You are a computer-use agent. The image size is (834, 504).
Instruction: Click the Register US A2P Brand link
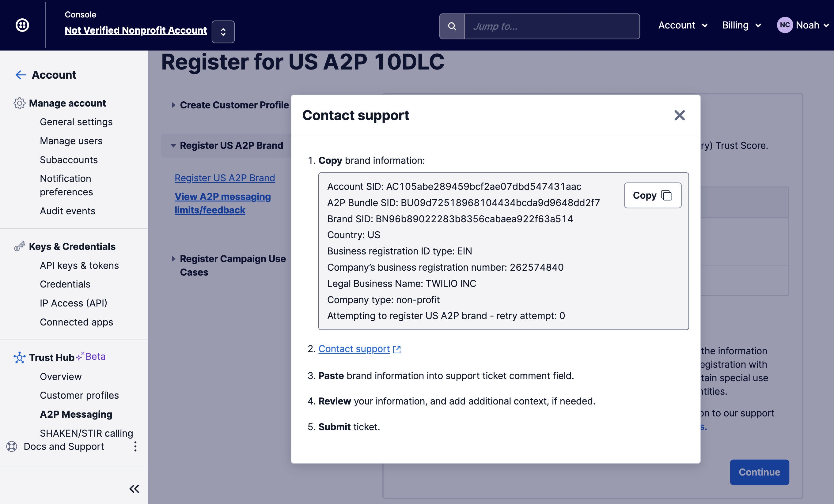pos(225,178)
